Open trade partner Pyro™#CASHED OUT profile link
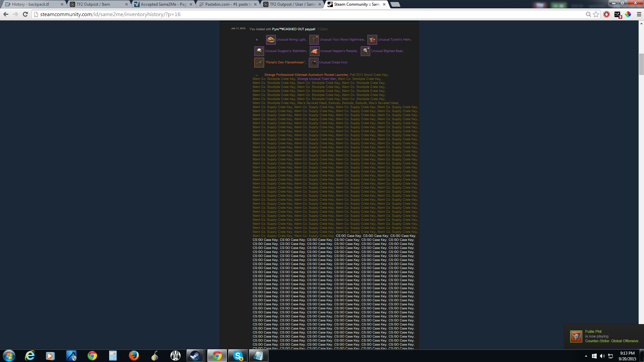644x362 pixels. 293,29
